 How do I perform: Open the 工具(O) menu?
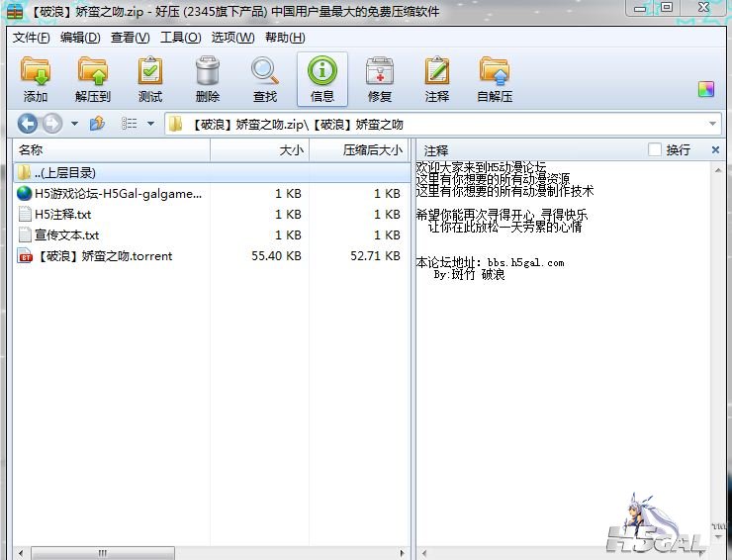181,38
